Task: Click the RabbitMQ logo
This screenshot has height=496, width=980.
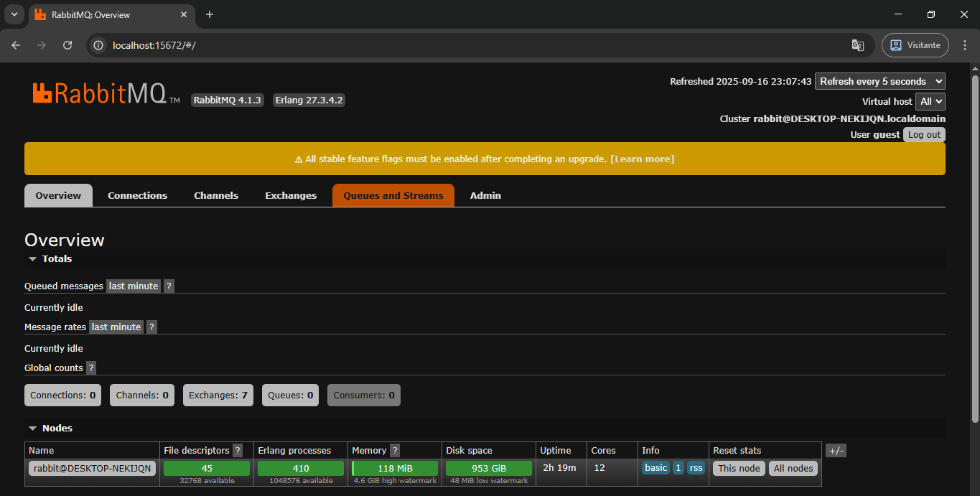Action: (x=106, y=93)
